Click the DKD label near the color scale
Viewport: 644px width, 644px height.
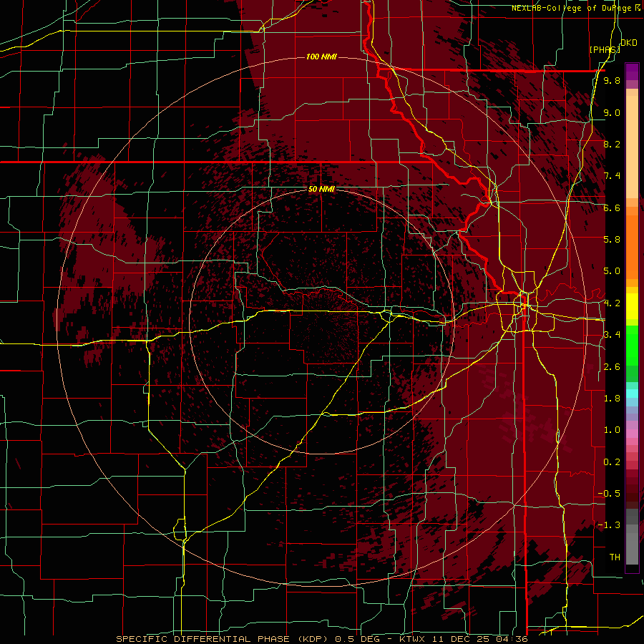pos(628,43)
